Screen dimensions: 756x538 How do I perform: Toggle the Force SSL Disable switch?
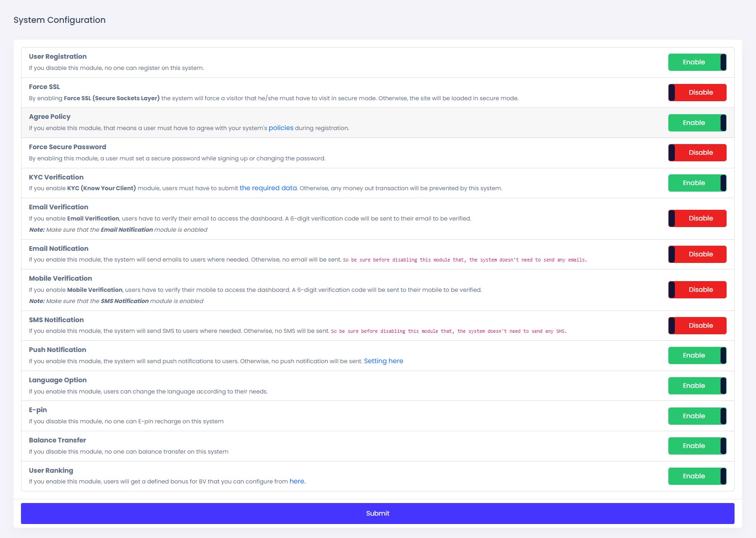click(x=697, y=92)
